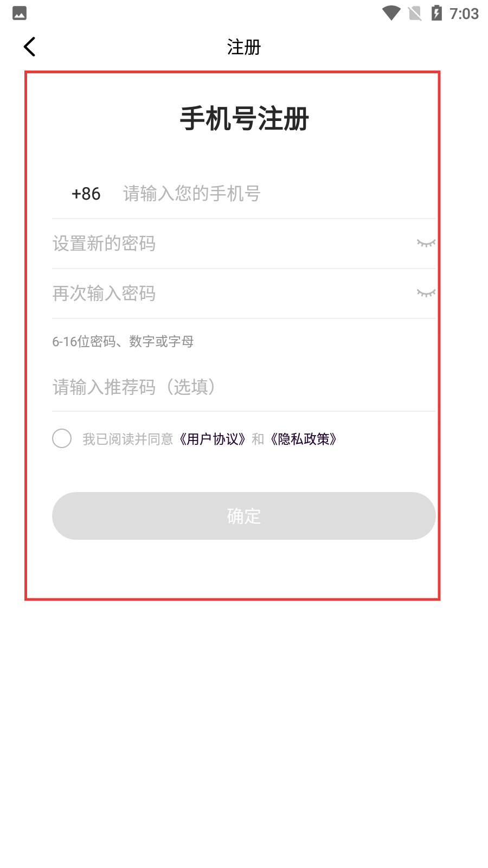Image resolution: width=488 pixels, height=868 pixels.
Task: Tap the battery charging icon
Action: 436,13
